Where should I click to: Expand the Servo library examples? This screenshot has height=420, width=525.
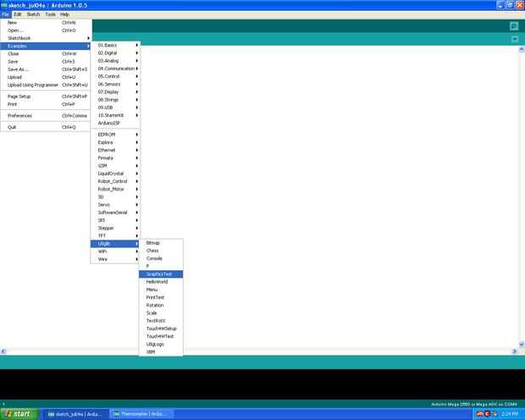coord(115,205)
